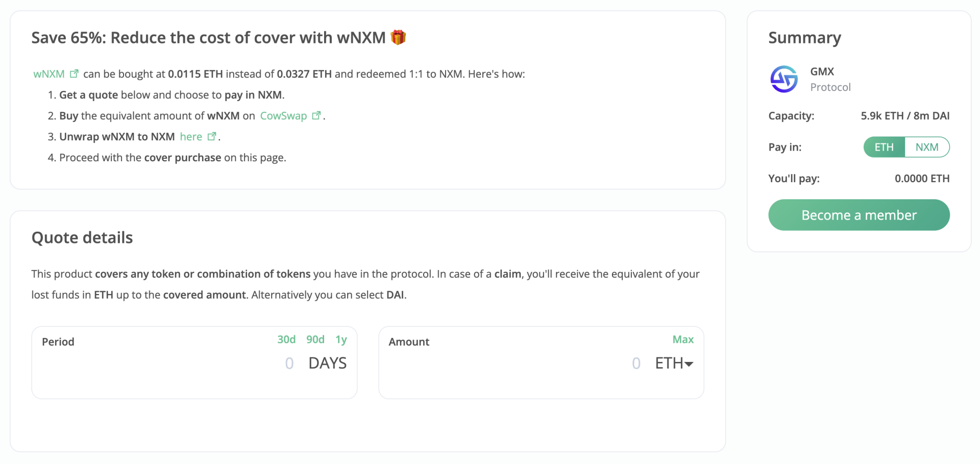The image size is (980, 464).
Task: Click the GMX protocol logo
Action: click(783, 79)
